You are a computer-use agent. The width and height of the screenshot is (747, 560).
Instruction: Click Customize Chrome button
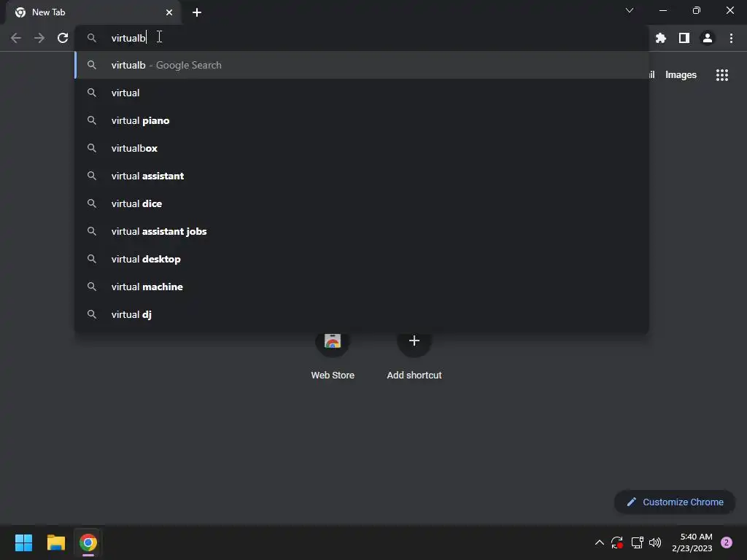pyautogui.click(x=675, y=502)
